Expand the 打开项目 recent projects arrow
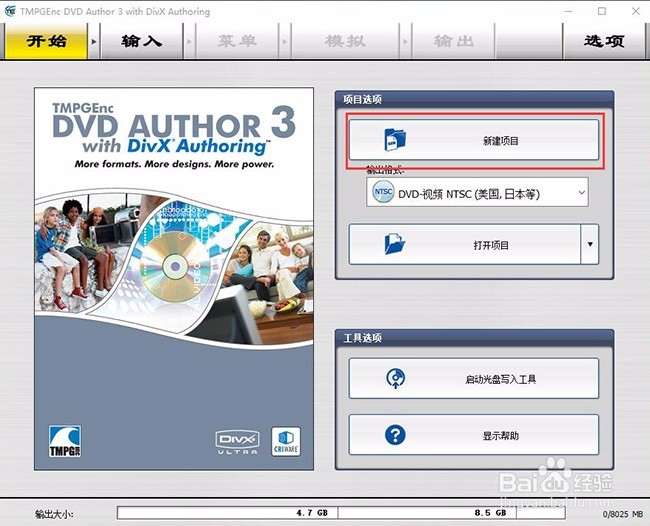This screenshot has width=650, height=526. pos(590,245)
